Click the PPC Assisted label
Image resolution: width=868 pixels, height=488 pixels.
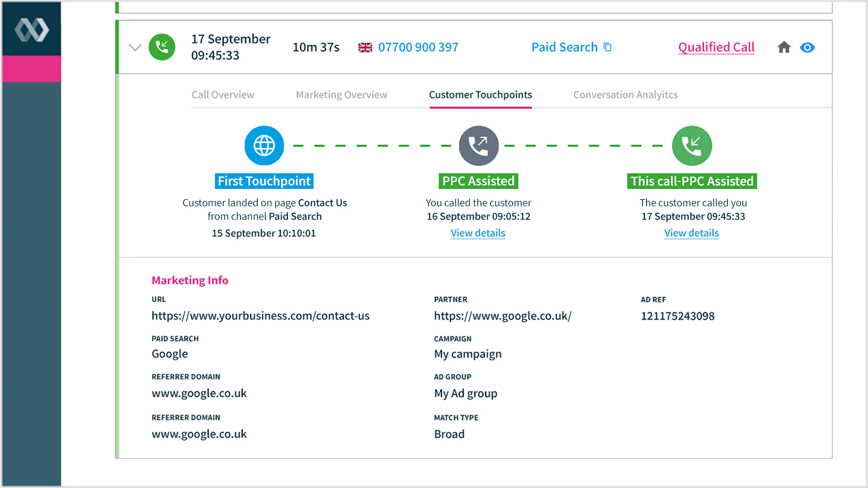coord(478,181)
